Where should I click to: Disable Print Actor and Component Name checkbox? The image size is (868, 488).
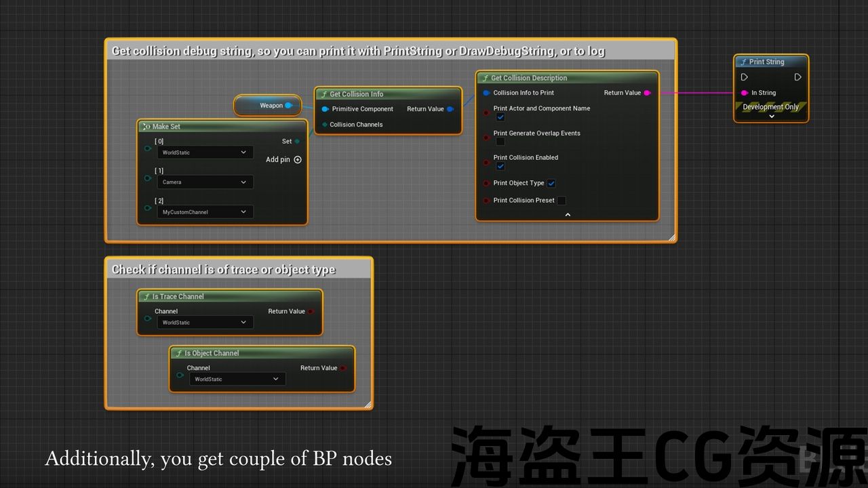coord(500,117)
